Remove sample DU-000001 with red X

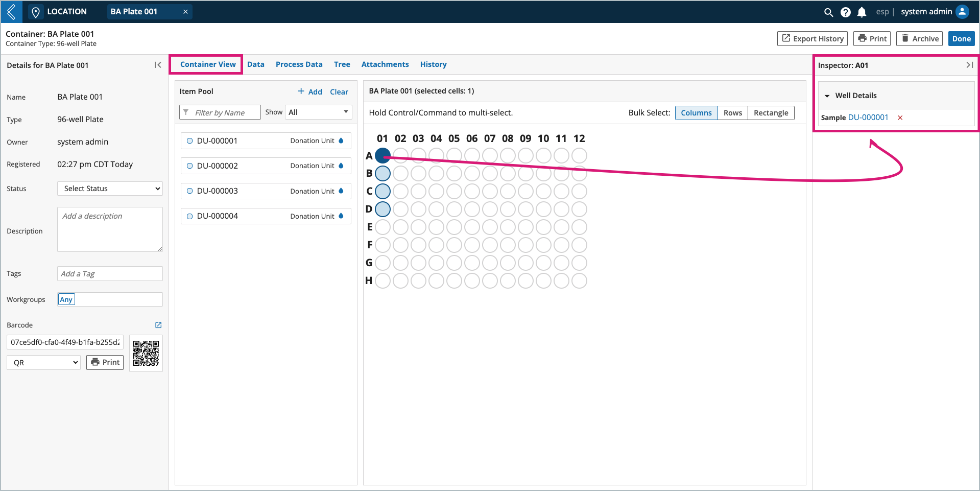[x=900, y=118]
